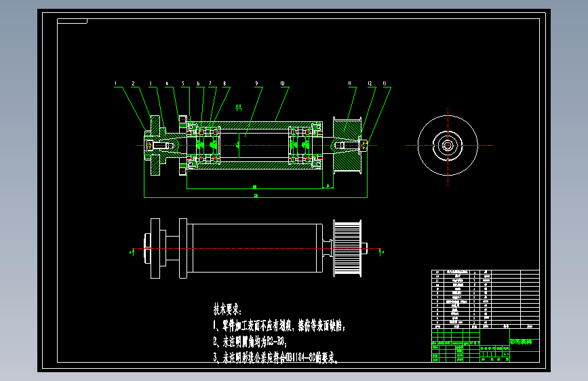Select part balloon number 6
Viewport: 588px width, 381px height.
(x=198, y=83)
